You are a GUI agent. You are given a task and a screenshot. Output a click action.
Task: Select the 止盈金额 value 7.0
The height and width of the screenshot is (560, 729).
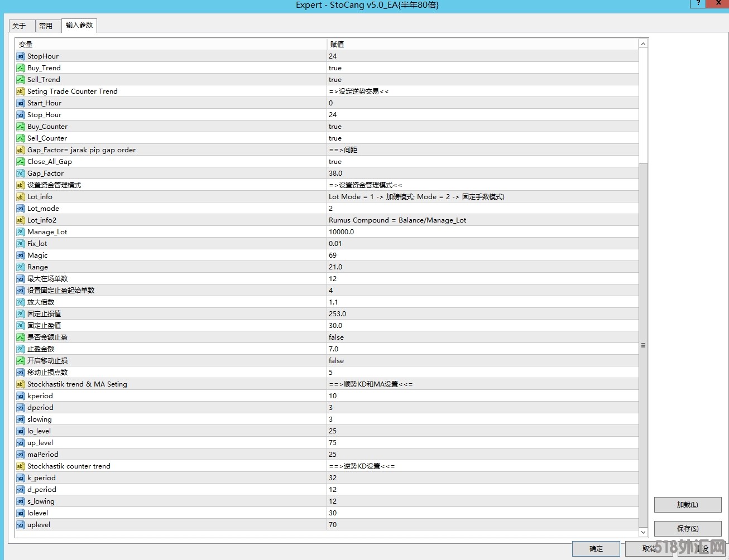(483, 349)
